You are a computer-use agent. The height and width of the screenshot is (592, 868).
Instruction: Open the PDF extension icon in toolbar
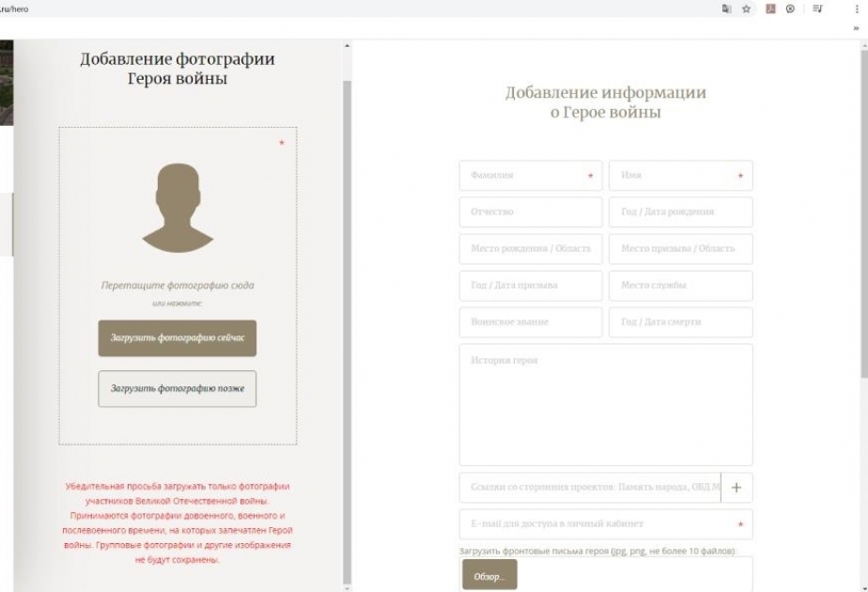[770, 8]
